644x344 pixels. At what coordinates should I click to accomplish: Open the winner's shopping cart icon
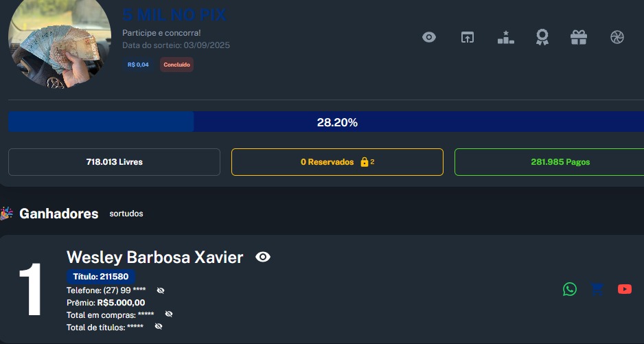tap(597, 289)
